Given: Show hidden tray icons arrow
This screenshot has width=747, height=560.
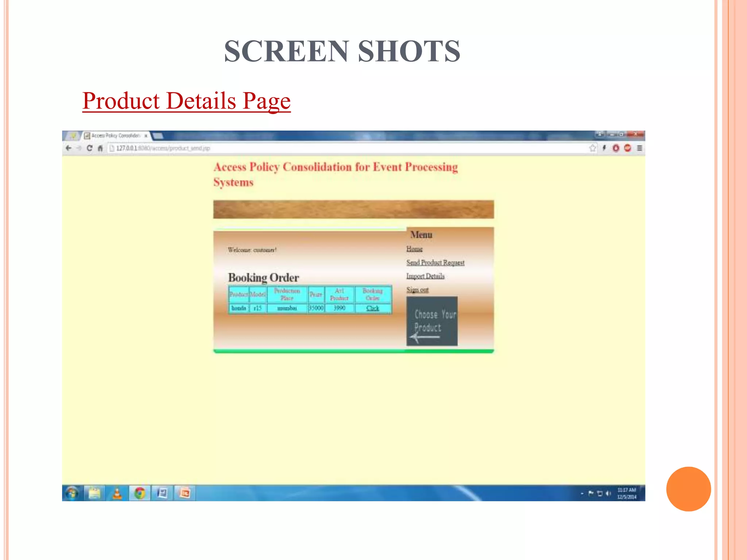Looking at the screenshot, I should 582,494.
